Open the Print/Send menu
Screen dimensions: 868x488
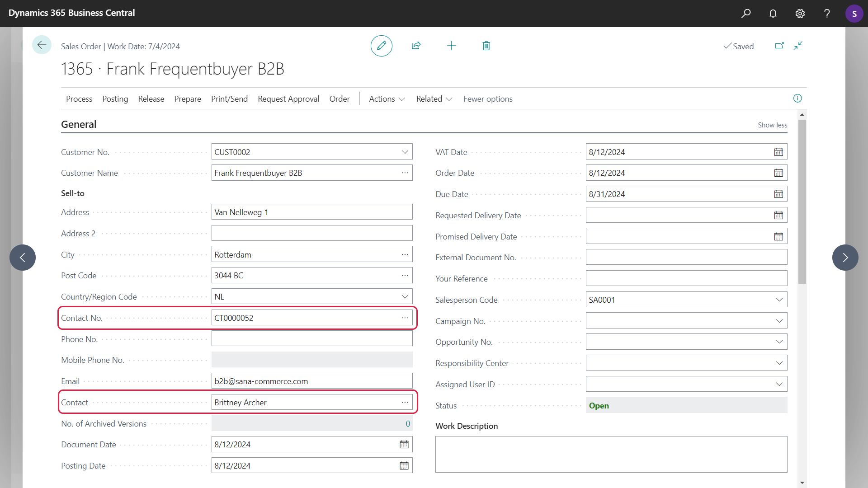pos(229,99)
